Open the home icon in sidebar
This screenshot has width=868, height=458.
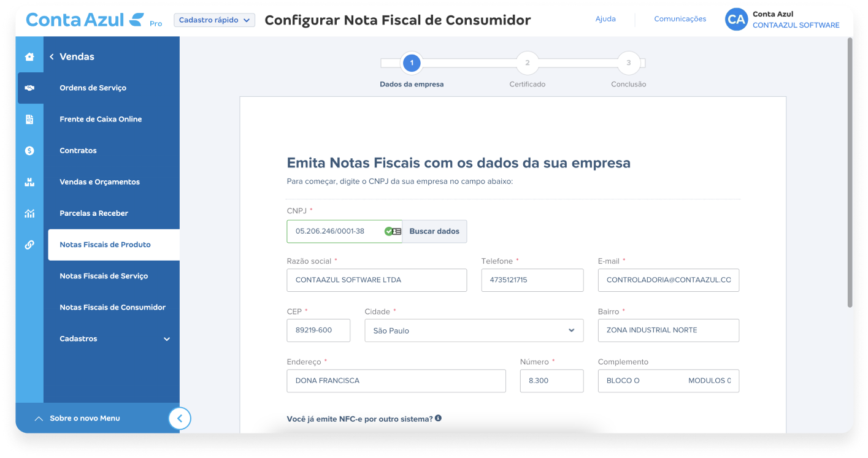tap(29, 57)
